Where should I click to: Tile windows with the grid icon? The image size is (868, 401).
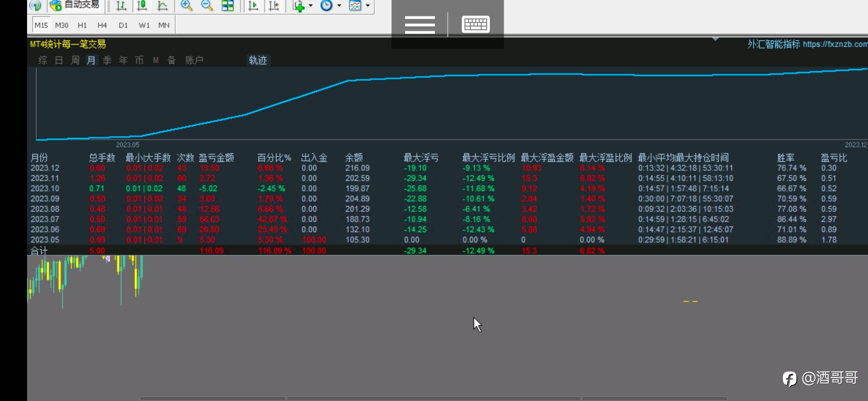[228, 6]
